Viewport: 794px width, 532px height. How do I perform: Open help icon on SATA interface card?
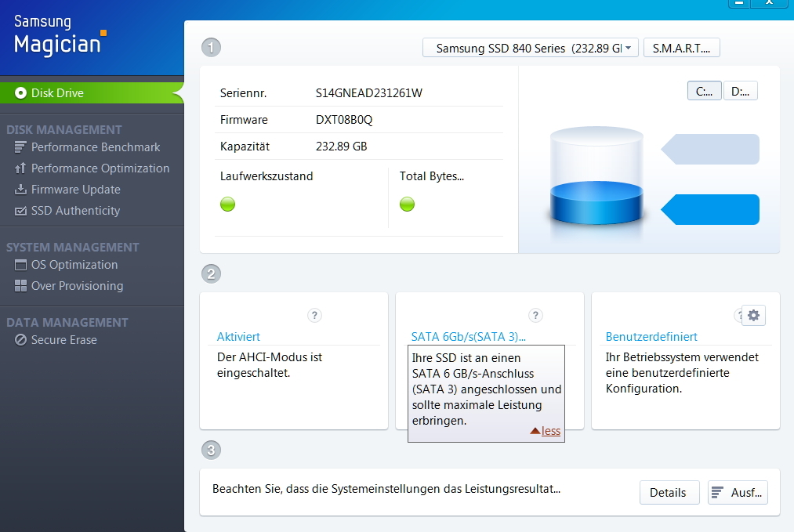(535, 315)
